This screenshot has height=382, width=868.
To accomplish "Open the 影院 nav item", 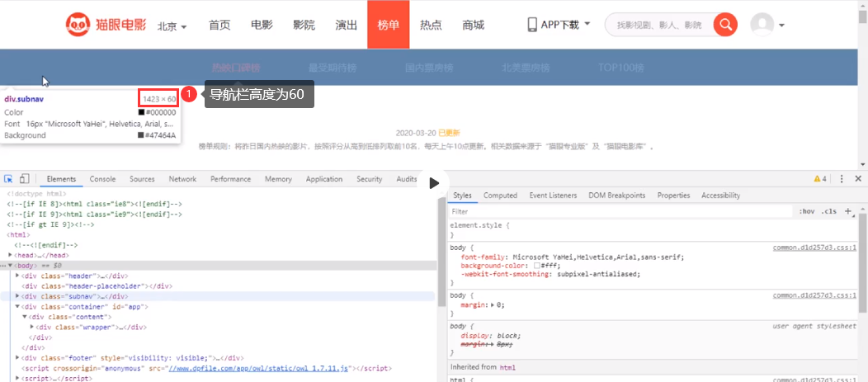I will [x=304, y=25].
